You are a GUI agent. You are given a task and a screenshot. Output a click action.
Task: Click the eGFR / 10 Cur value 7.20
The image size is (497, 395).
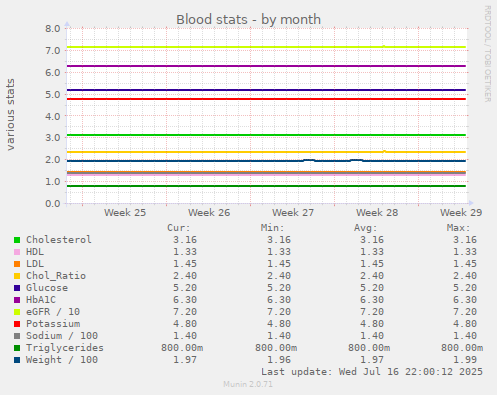click(x=185, y=312)
